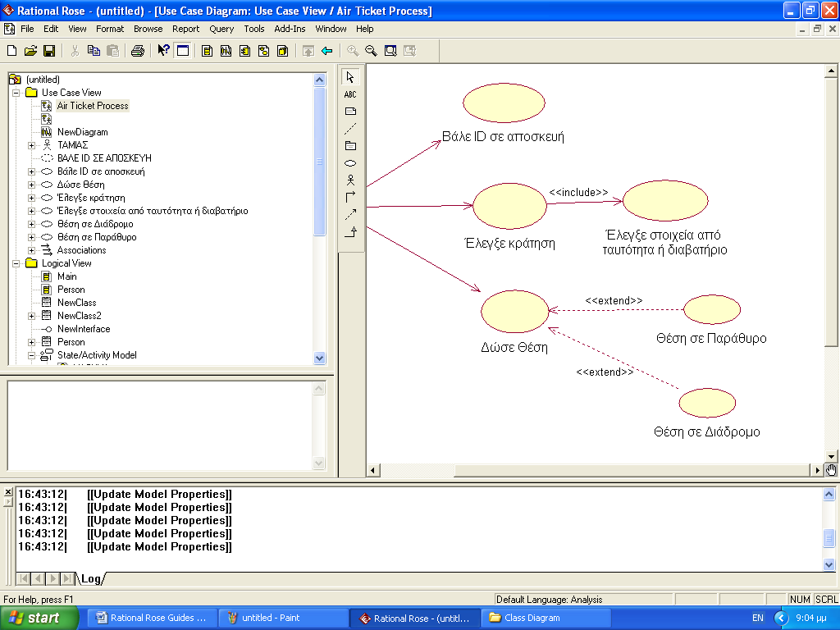Screen dimensions: 840x630
Task: Select the Δώσε Θέση use case ellipse
Action: pyautogui.click(x=515, y=311)
